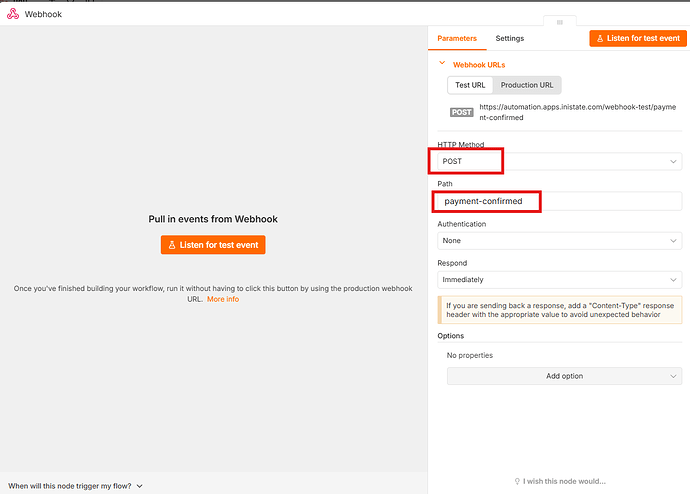Copy the webhook-test payment-confirmed URL
This screenshot has width=690, height=494.
[577, 112]
